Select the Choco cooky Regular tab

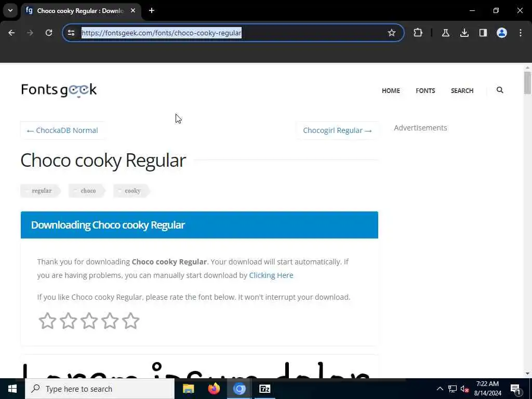(81, 11)
